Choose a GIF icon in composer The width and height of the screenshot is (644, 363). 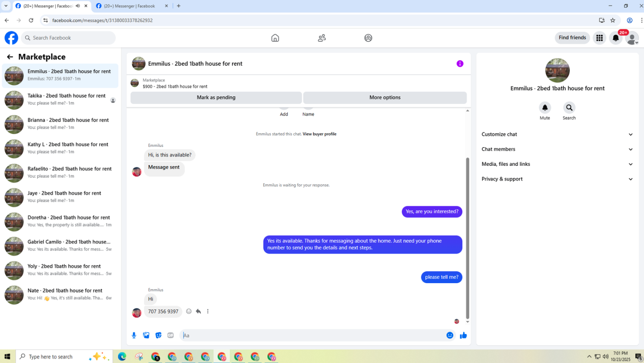pos(171,335)
